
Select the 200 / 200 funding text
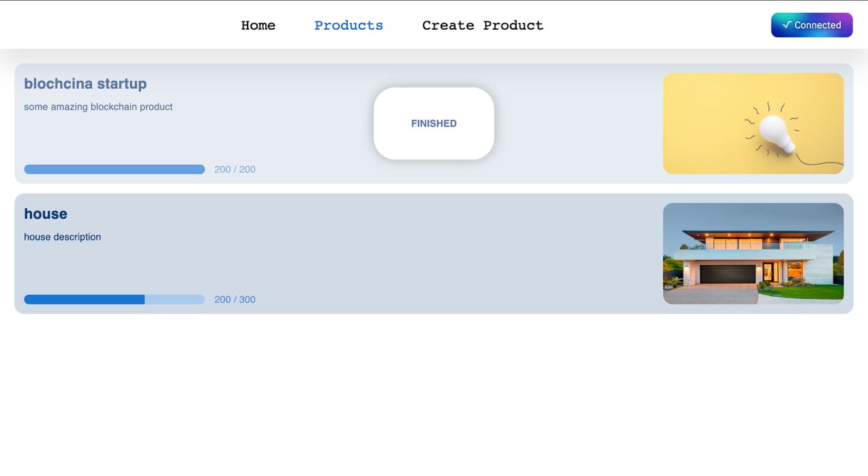pos(235,170)
